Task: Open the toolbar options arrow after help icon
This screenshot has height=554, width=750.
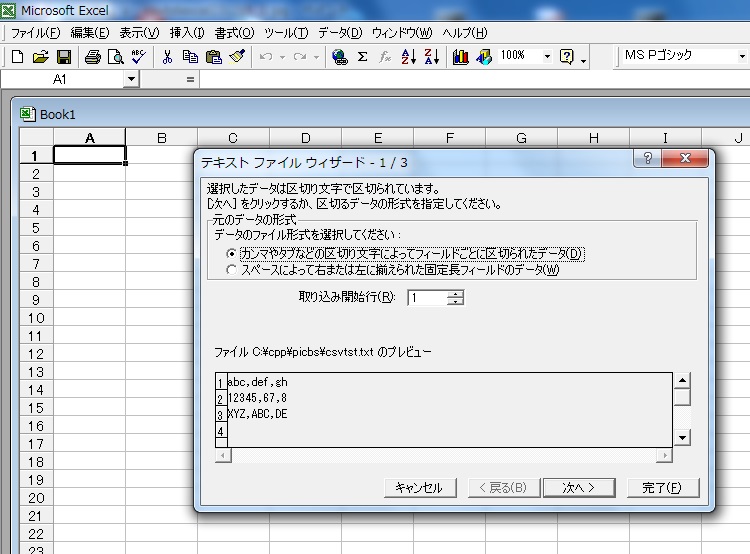Action: pos(583,61)
